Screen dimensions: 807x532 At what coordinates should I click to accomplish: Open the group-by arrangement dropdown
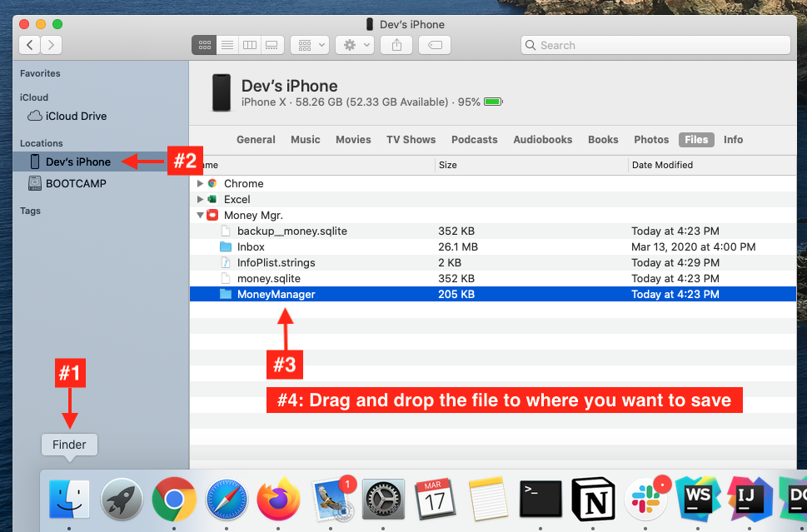pyautogui.click(x=310, y=45)
